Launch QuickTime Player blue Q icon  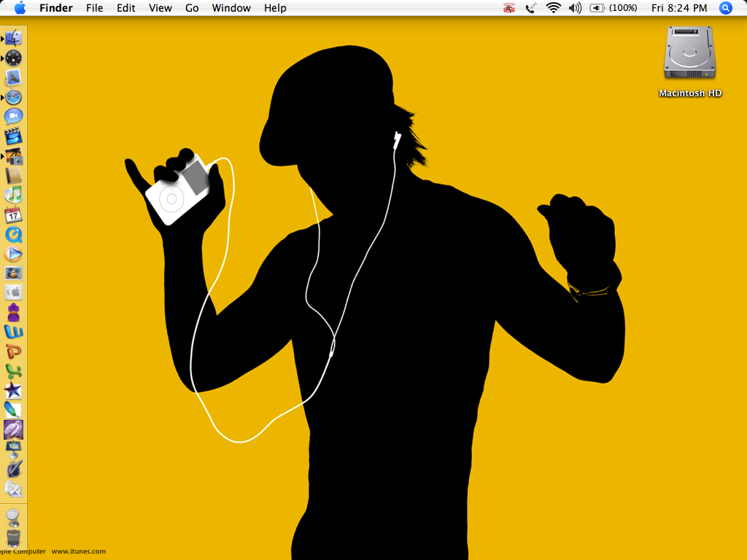pos(13,234)
